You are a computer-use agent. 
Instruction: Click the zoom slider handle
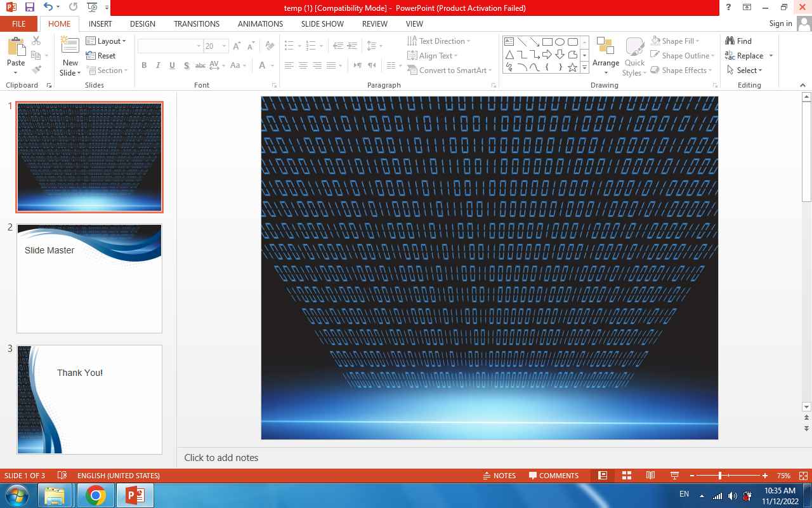[720, 476]
